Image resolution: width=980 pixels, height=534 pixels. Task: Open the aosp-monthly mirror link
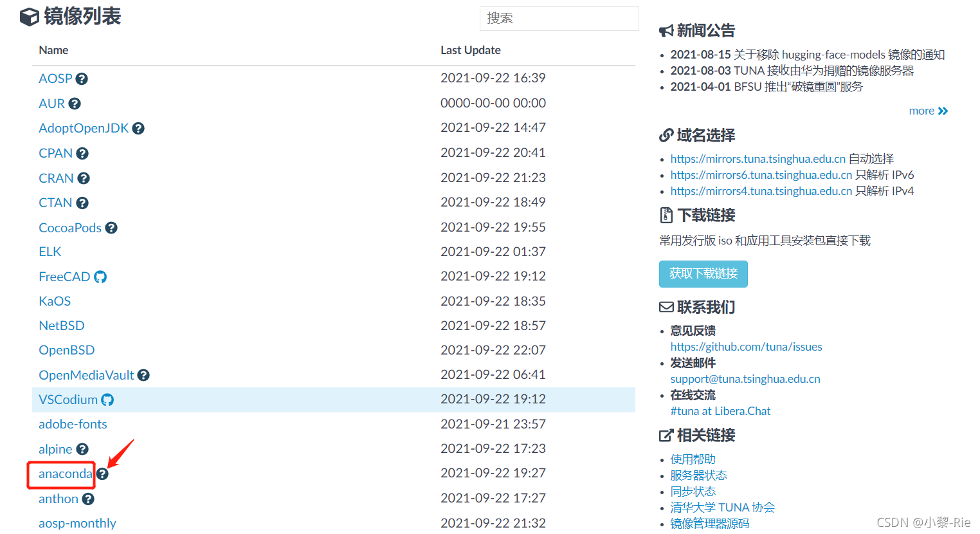(77, 523)
